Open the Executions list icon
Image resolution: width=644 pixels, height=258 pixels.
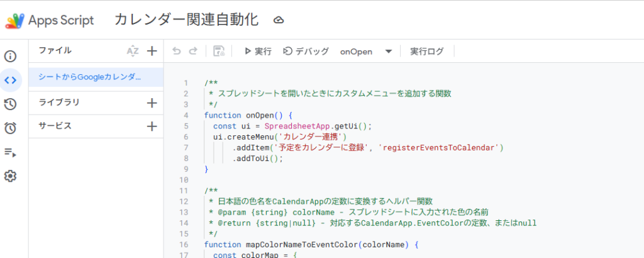pos(10,152)
